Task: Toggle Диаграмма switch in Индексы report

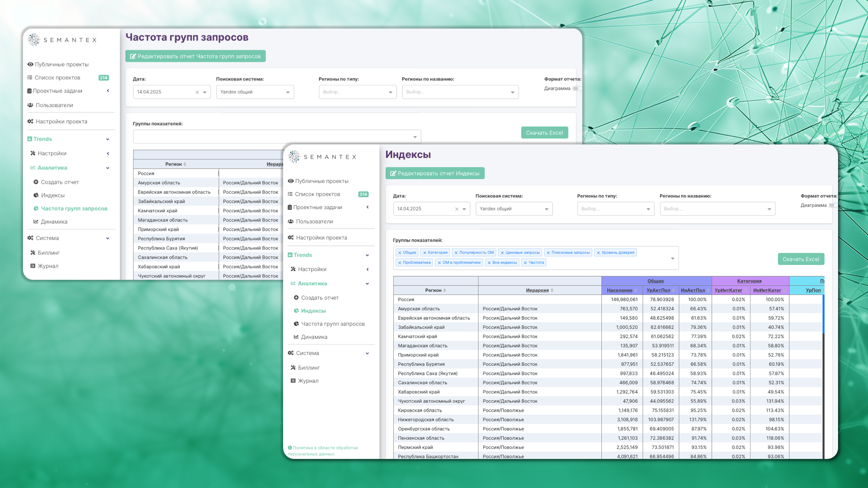Action: tap(832, 205)
